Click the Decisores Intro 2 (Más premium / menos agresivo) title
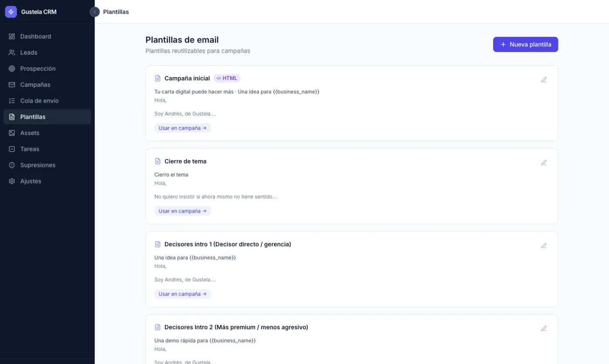Image resolution: width=609 pixels, height=364 pixels. click(x=236, y=327)
